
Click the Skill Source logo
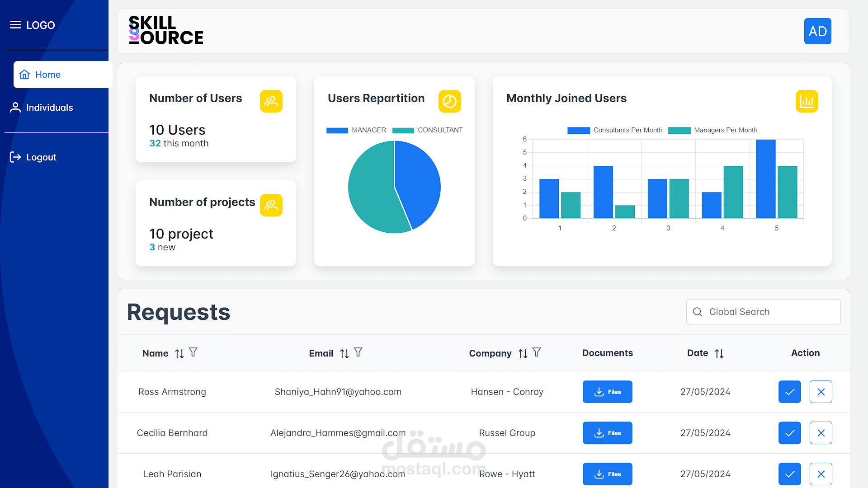pos(166,30)
